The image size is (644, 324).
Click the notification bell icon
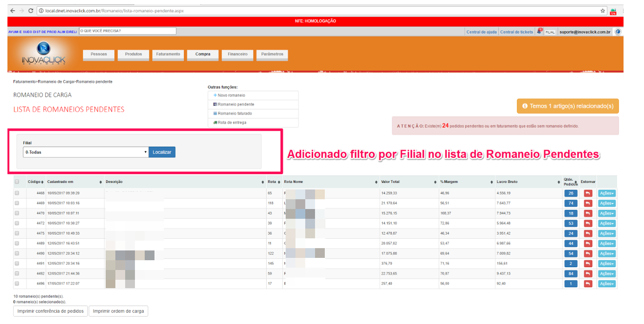[x=539, y=32]
